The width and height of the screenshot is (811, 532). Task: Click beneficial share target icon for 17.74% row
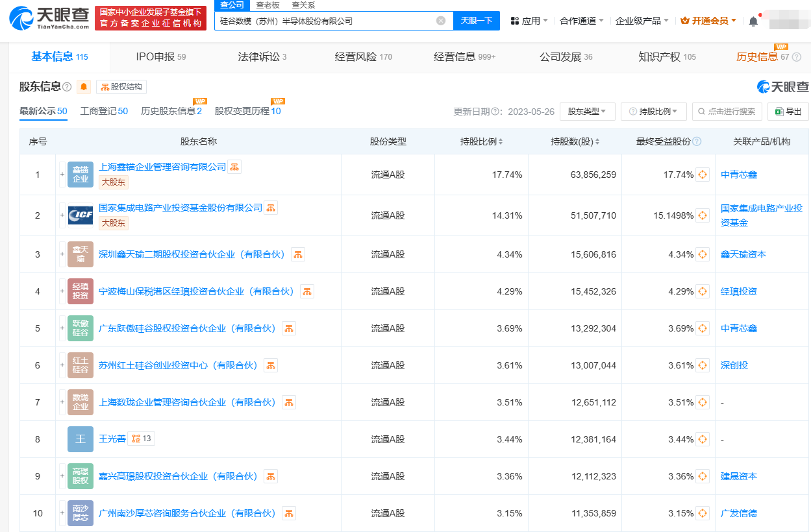(x=703, y=175)
